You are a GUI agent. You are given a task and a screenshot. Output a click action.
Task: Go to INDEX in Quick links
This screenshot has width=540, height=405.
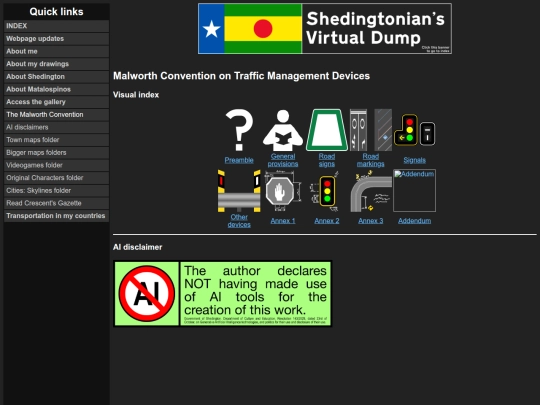click(x=56, y=26)
